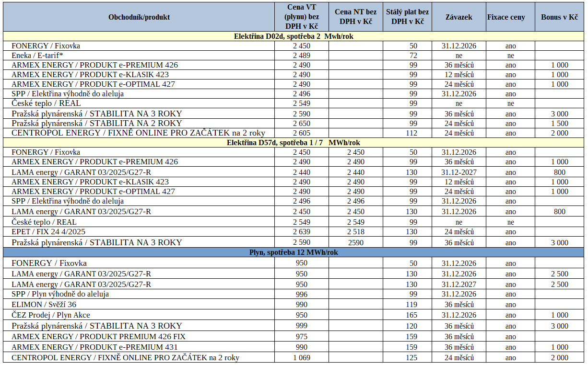The image size is (588, 365).
Task: Select 'ARMEX ENERGY / PRODUKT e-OPTIMAL 427' in D57d section
Action: [93, 192]
